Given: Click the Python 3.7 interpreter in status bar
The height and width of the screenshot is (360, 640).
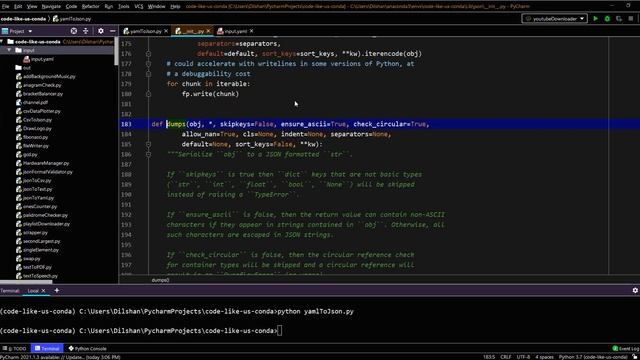Looking at the screenshot, I should click(x=593, y=357).
